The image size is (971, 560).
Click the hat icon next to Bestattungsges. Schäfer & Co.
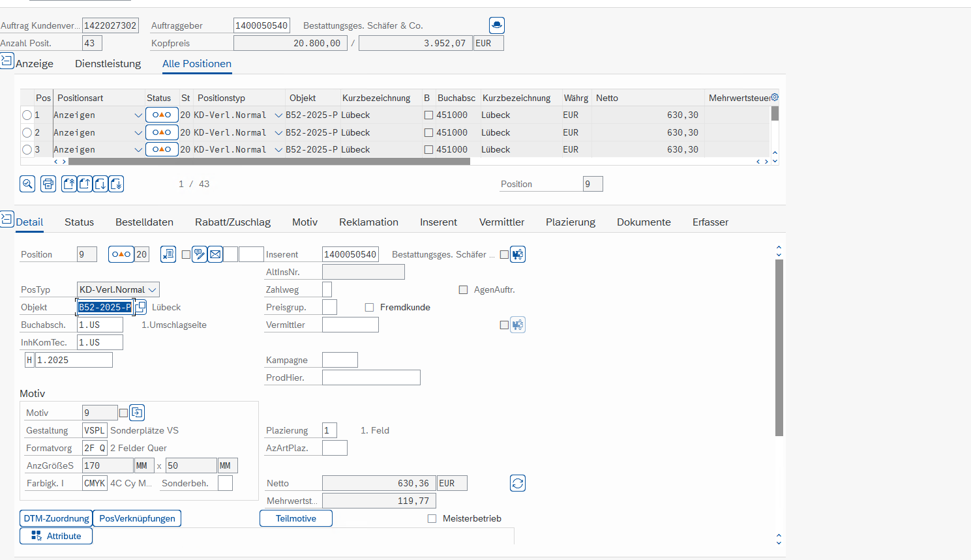[x=497, y=25]
